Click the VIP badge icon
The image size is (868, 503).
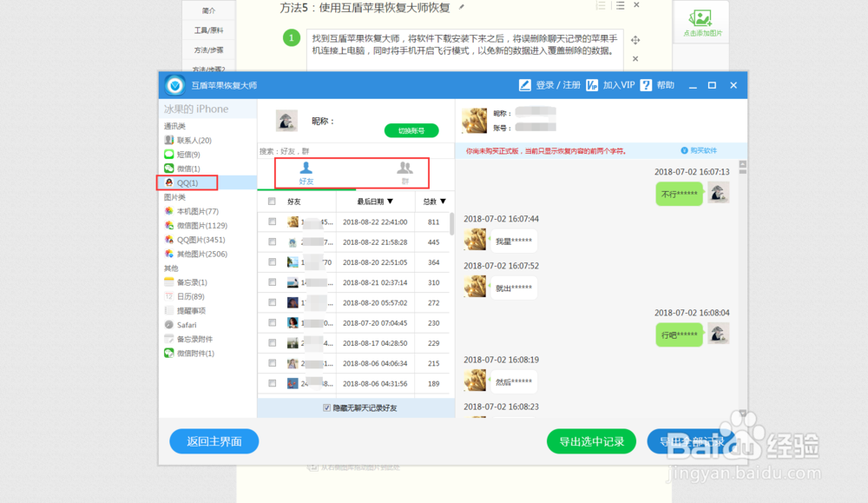(592, 85)
